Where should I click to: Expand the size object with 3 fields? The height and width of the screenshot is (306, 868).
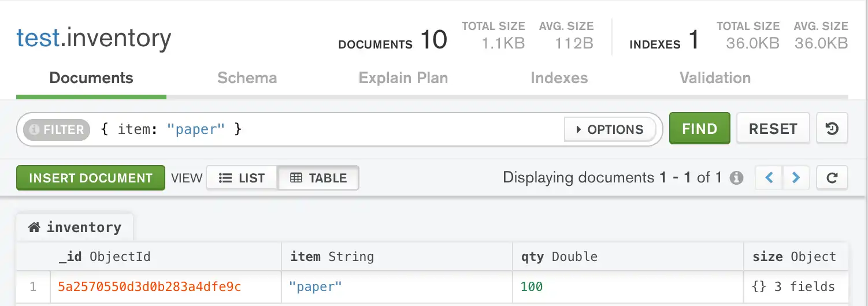click(x=793, y=286)
